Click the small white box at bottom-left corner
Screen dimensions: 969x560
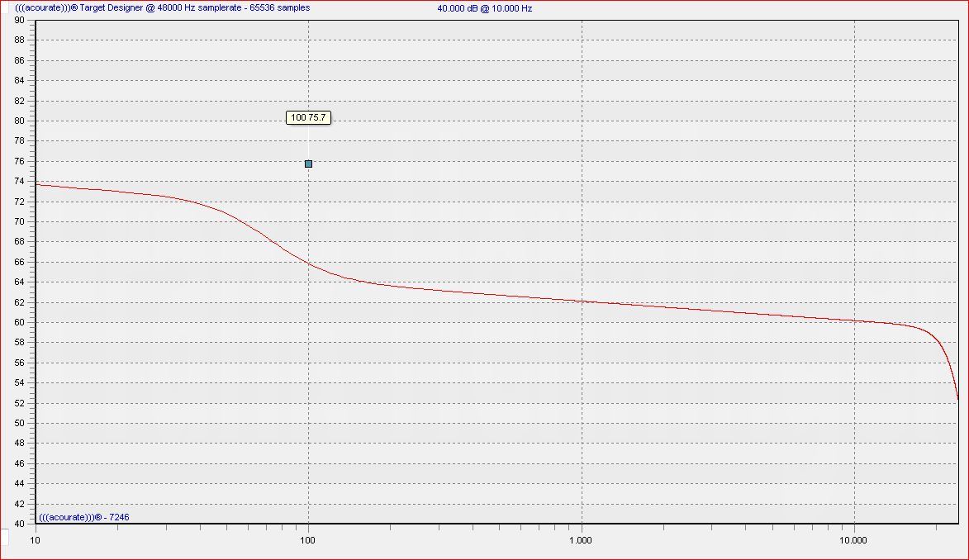[4, 537]
